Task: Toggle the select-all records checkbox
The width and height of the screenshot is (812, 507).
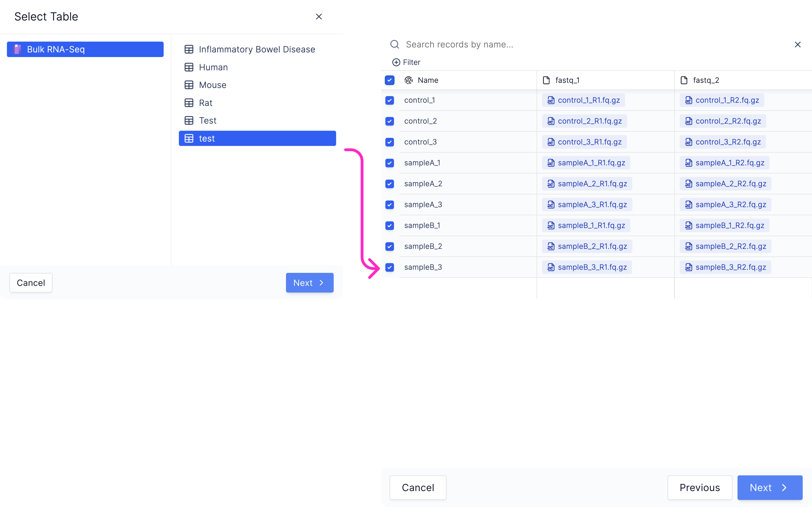Action: click(390, 80)
